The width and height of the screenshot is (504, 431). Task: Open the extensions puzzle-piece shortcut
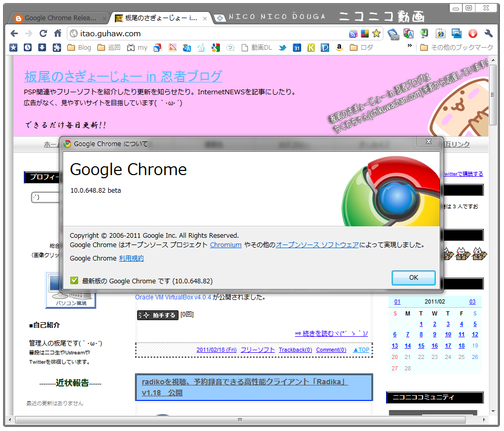(x=56, y=48)
